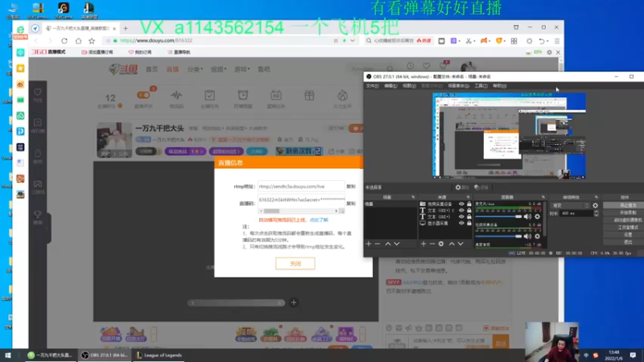Expand the 游戏 dropdown on Douyu
The width and height of the screenshot is (644, 362).
(x=242, y=69)
